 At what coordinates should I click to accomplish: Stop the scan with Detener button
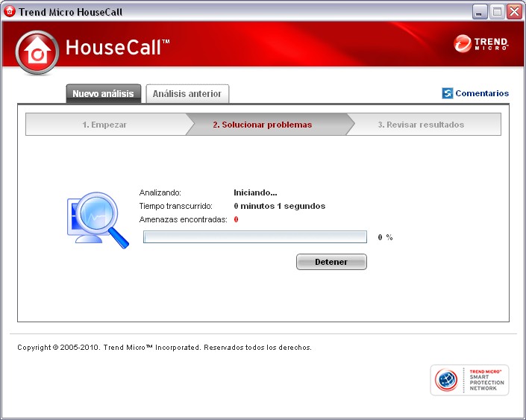(x=331, y=262)
